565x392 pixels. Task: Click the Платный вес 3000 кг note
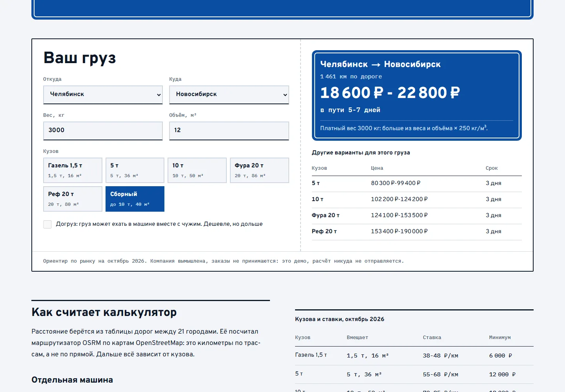404,128
